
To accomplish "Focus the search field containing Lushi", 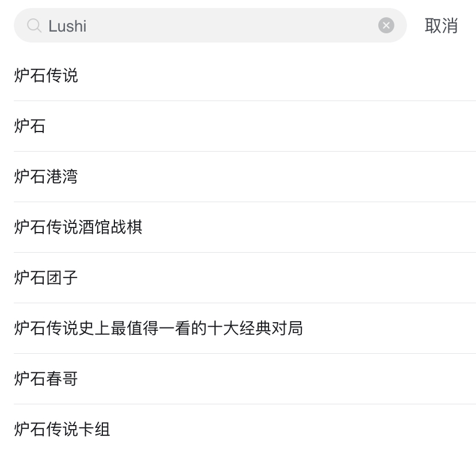I will click(210, 25).
